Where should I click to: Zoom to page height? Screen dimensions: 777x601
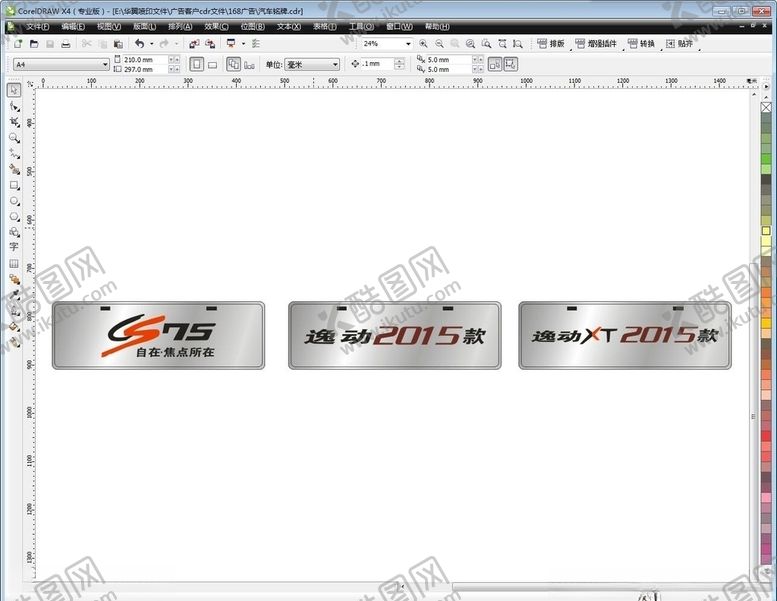click(518, 44)
